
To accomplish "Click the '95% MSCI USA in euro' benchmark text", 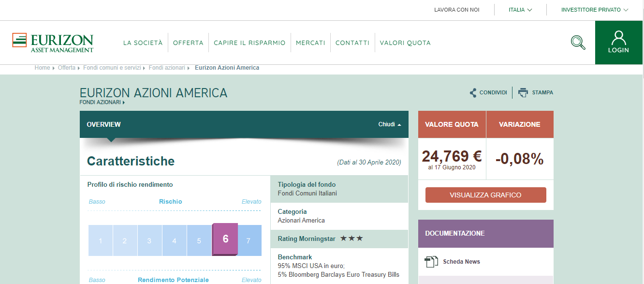I will pyautogui.click(x=310, y=266).
